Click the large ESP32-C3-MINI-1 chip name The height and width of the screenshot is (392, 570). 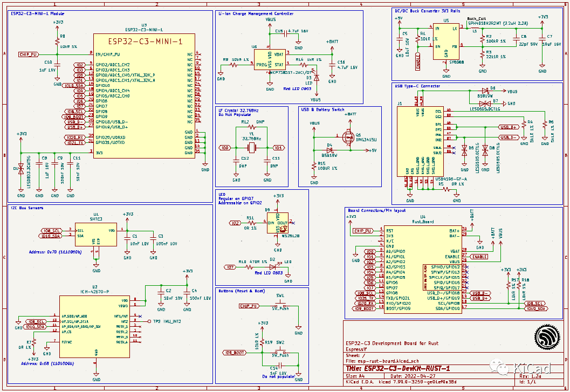click(x=146, y=42)
